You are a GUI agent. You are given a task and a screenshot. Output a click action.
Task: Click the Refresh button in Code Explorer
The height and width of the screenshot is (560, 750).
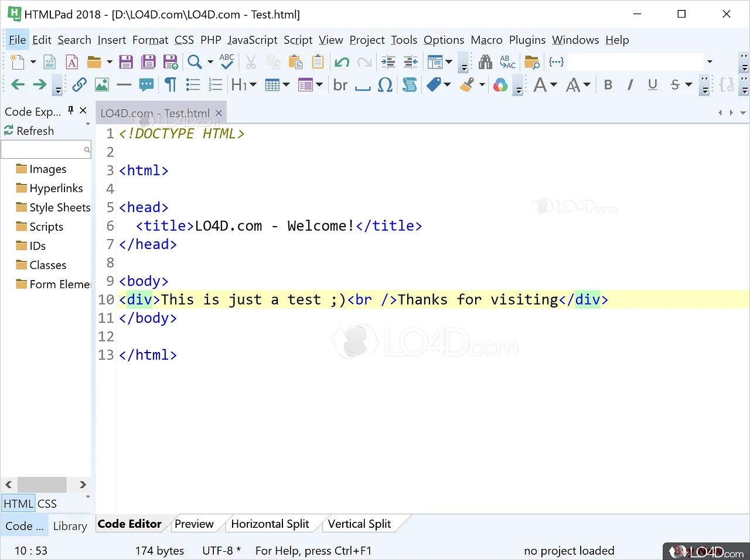[x=29, y=131]
